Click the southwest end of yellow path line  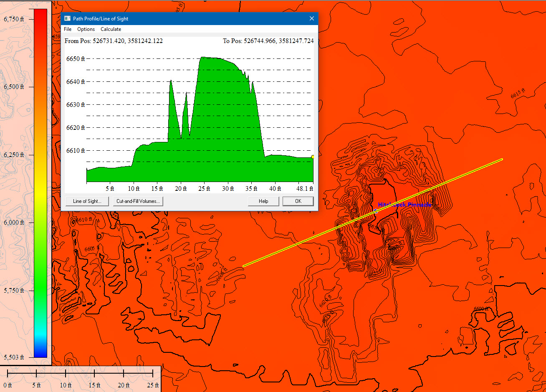tap(243, 266)
